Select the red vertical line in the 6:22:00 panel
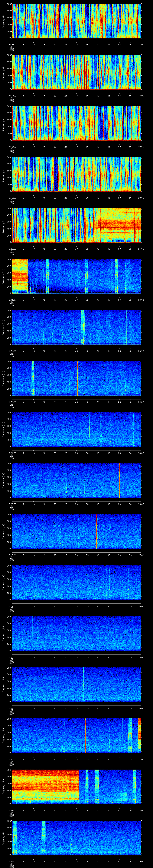This screenshot has height=868, width=153. click(127, 327)
